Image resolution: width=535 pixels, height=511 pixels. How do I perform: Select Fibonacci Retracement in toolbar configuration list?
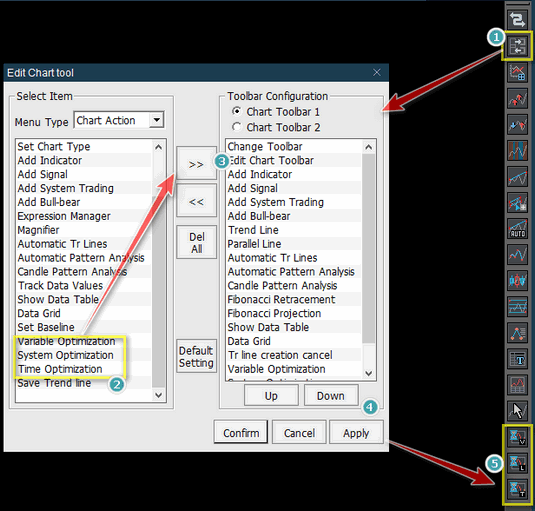point(281,300)
